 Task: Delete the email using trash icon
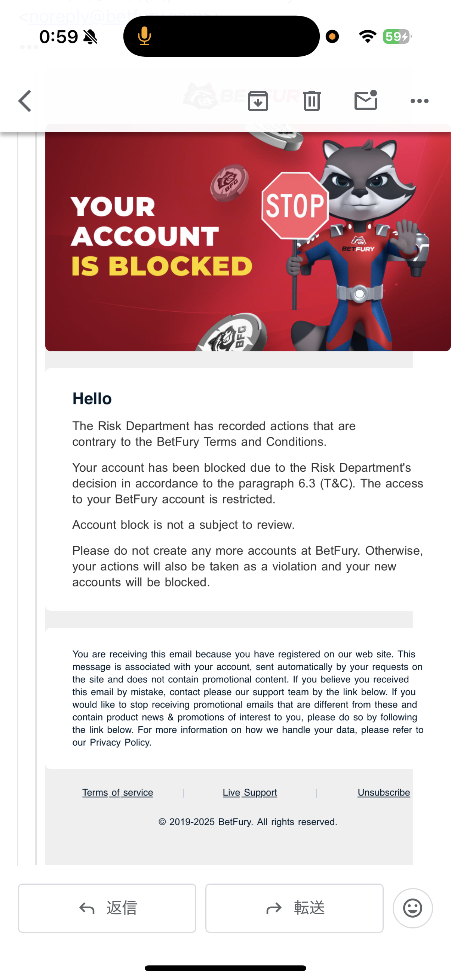pyautogui.click(x=312, y=101)
